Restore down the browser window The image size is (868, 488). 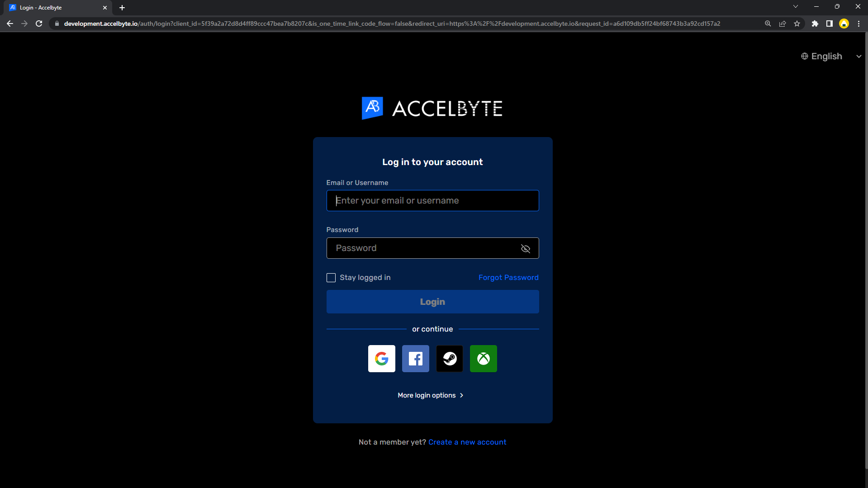pyautogui.click(x=837, y=6)
